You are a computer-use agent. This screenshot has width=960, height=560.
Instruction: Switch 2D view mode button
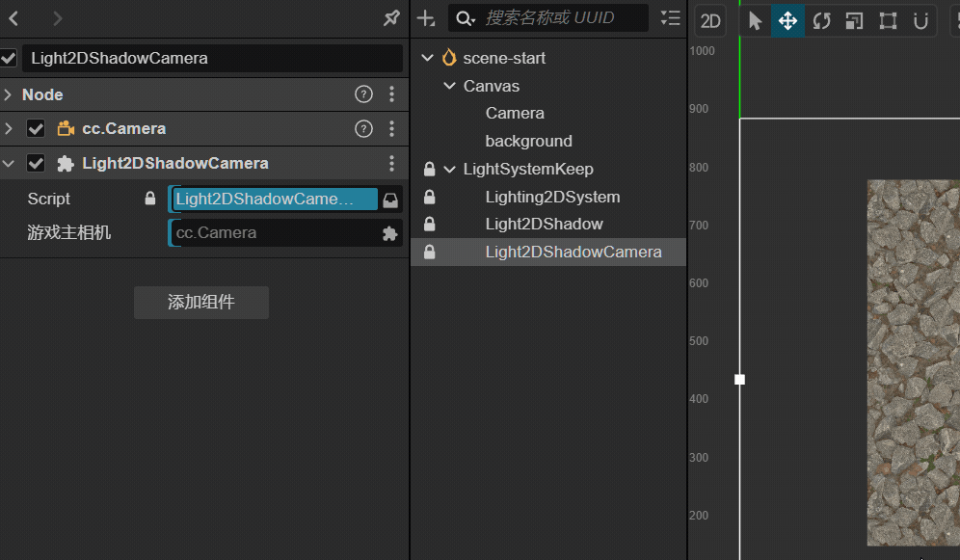click(x=710, y=21)
